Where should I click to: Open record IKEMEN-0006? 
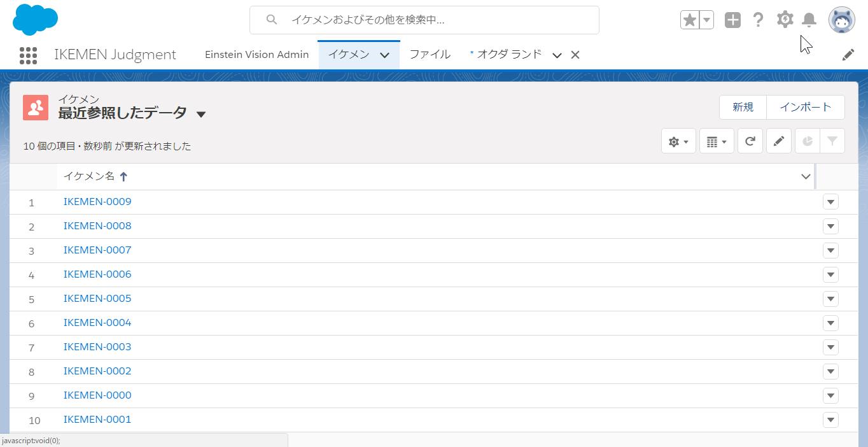point(97,274)
